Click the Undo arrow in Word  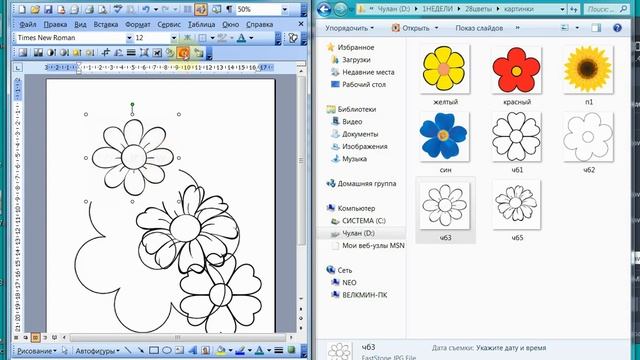[145, 9]
